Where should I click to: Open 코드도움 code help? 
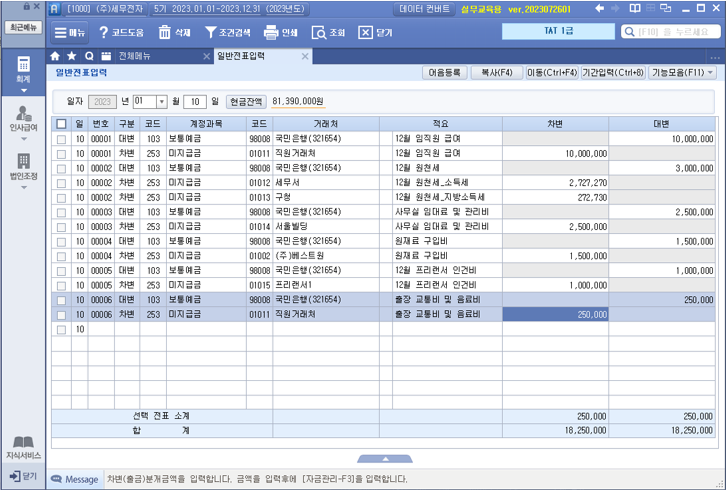click(121, 32)
